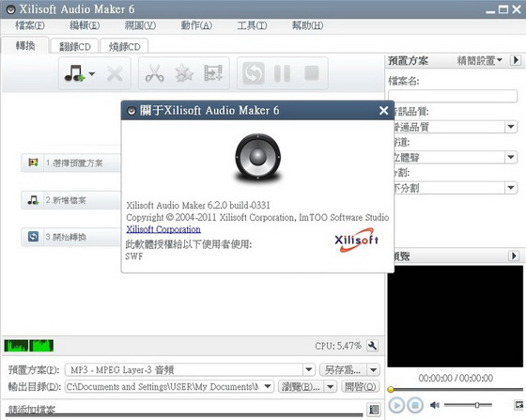Click the red X remove icon in toolbar
Viewport: 526px width, 420px height.
point(115,73)
